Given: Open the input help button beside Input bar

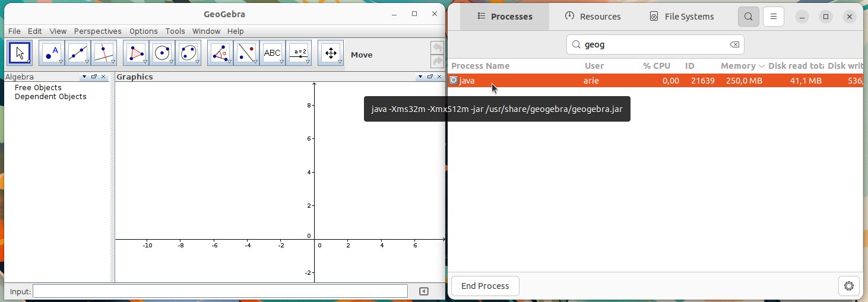Looking at the screenshot, I should 423,291.
